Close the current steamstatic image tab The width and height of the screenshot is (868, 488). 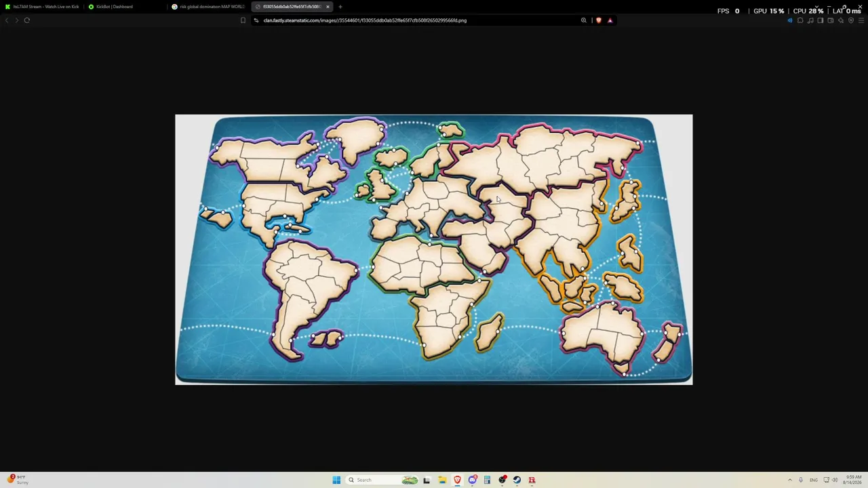[328, 7]
